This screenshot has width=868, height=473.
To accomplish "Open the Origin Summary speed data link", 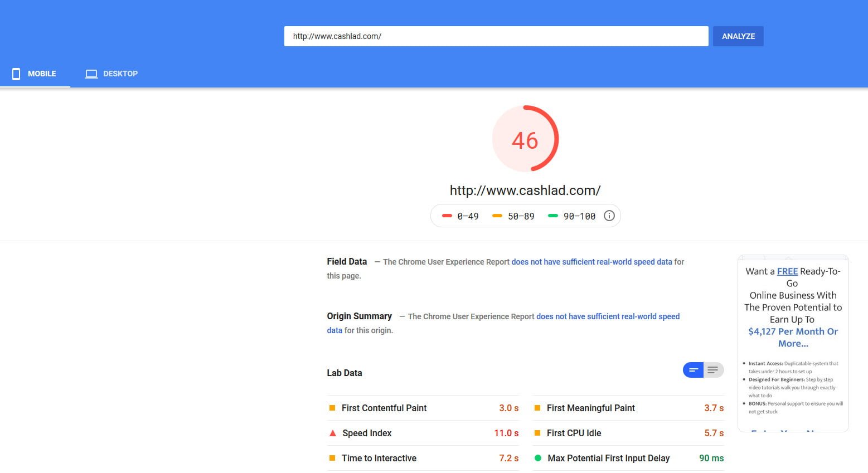I will pos(608,316).
